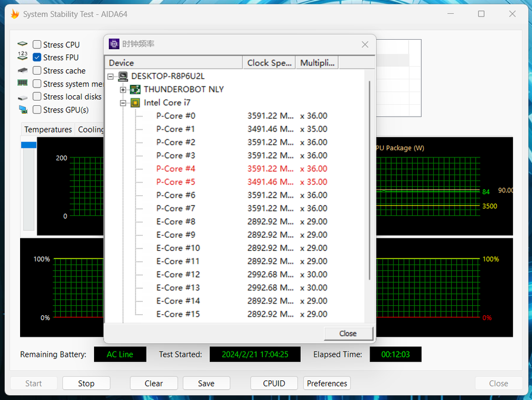Click the disk drive icon beside Stress local disks
The image size is (532, 400).
(x=22, y=96)
